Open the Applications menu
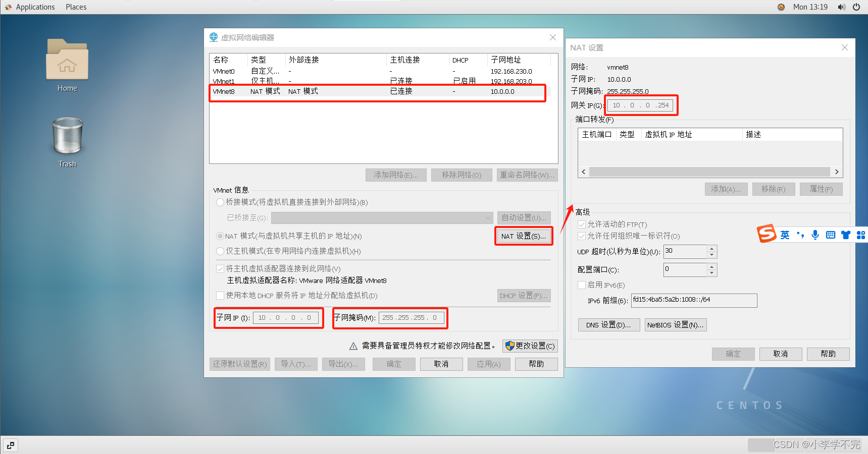This screenshot has width=868, height=454. pos(35,7)
